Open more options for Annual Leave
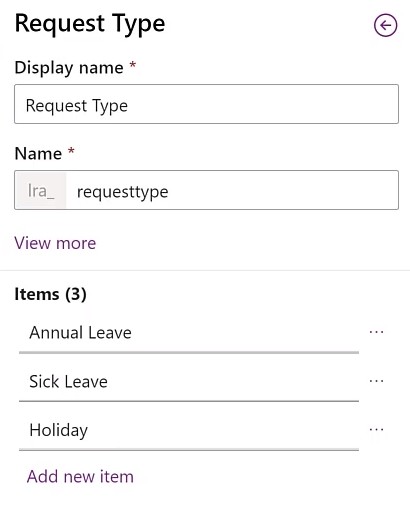 (376, 332)
